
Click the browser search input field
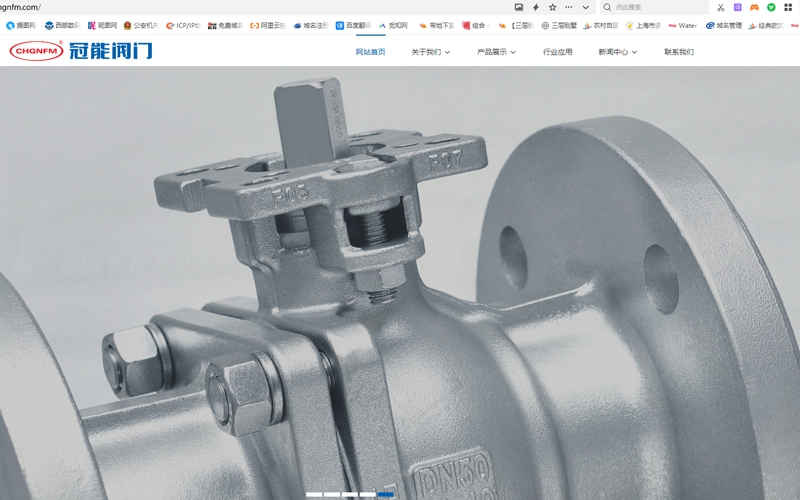point(655,7)
